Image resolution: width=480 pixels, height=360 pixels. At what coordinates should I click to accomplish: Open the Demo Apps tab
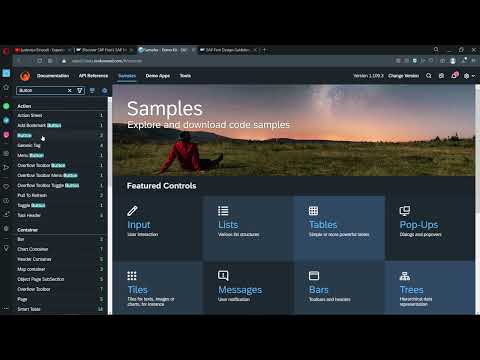coord(158,76)
